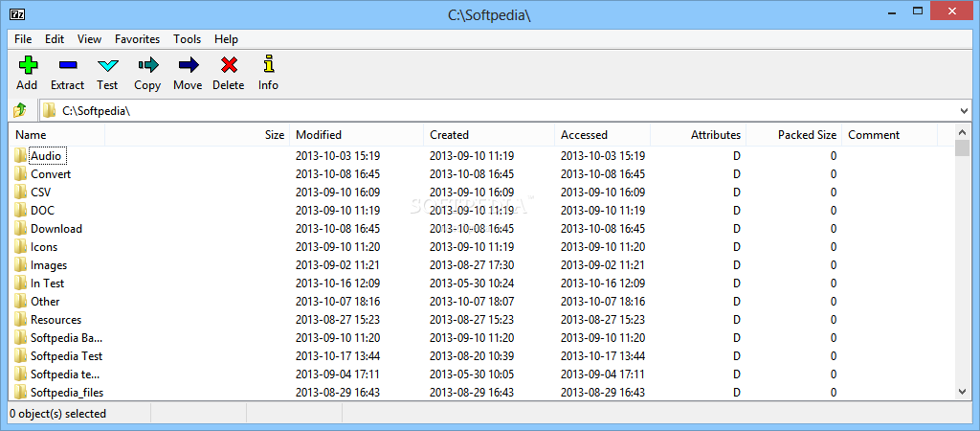Open the View menu

pyautogui.click(x=89, y=38)
